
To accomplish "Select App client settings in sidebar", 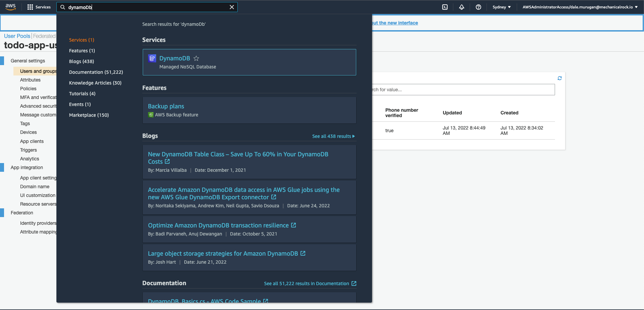I will point(38,178).
